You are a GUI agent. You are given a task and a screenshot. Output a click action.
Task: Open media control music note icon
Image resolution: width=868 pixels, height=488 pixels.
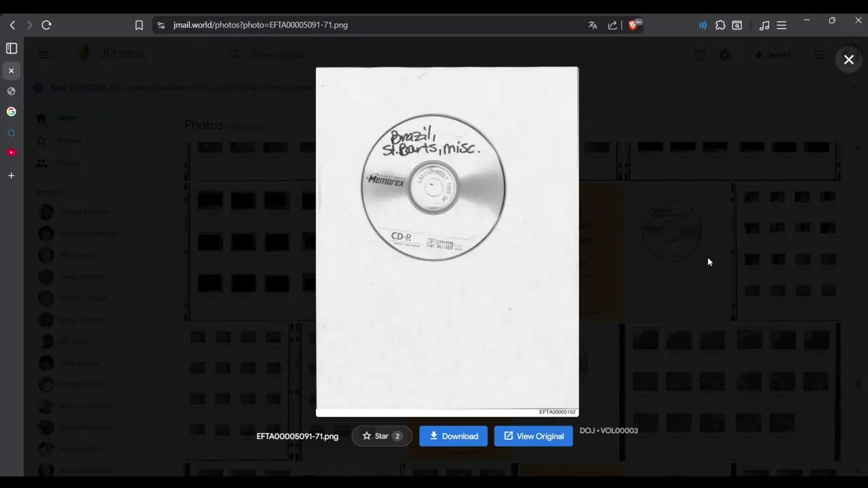tap(764, 25)
